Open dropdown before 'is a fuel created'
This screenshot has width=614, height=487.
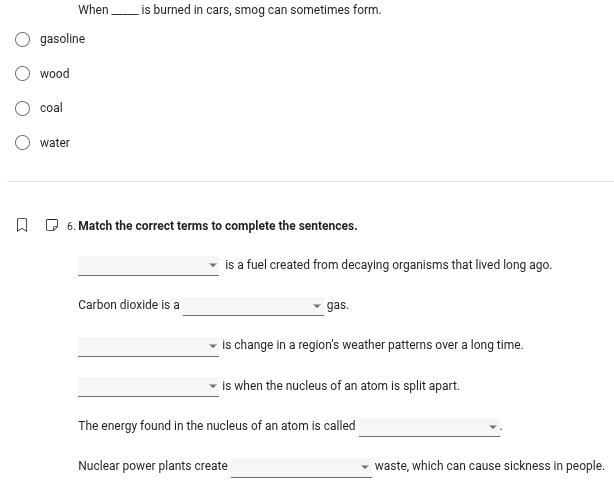tap(148, 266)
